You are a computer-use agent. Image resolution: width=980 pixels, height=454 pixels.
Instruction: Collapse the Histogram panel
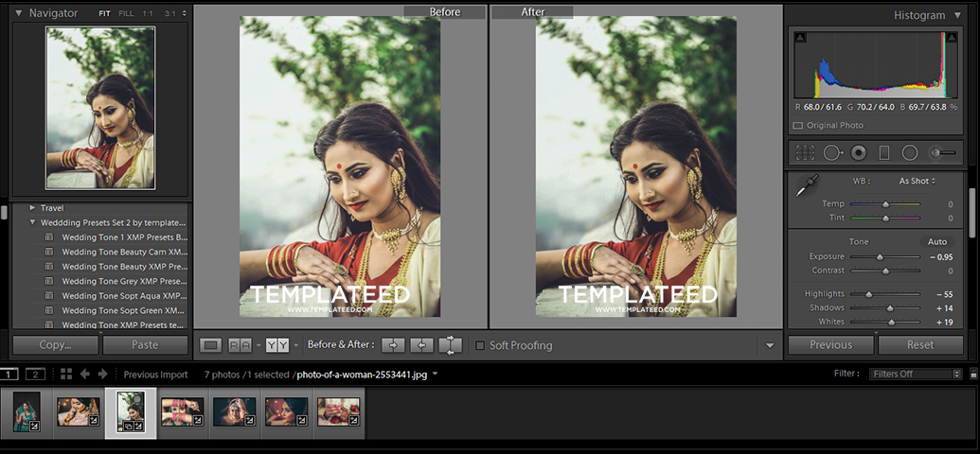click(957, 15)
